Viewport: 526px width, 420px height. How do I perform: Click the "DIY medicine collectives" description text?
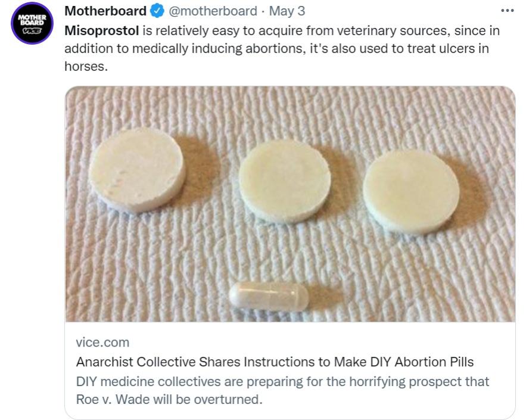tap(141, 381)
